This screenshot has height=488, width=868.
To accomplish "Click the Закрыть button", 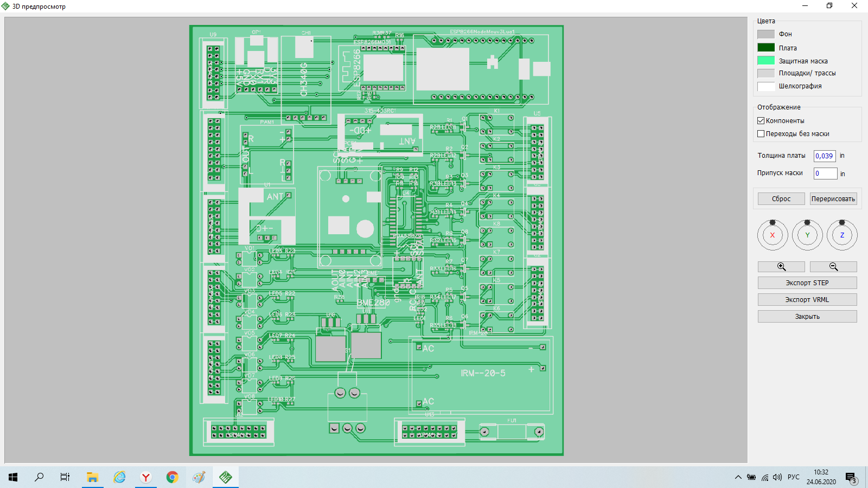I will click(x=807, y=317).
